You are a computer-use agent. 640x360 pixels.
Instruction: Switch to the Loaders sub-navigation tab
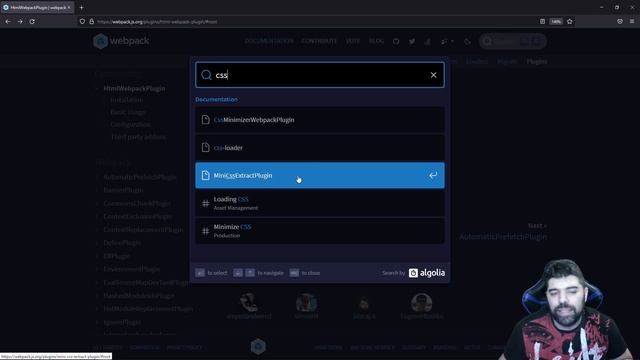(477, 62)
